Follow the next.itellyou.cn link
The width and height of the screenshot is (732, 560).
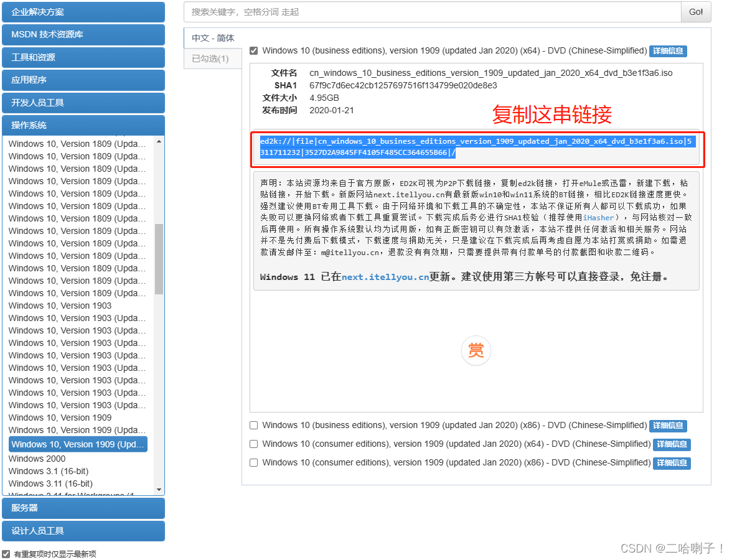point(385,277)
